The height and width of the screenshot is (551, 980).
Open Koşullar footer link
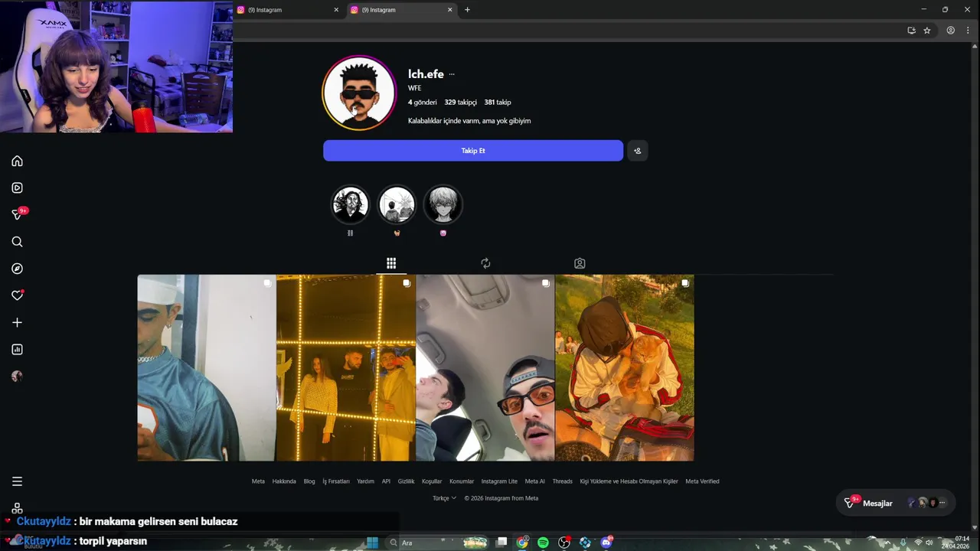coord(432,481)
